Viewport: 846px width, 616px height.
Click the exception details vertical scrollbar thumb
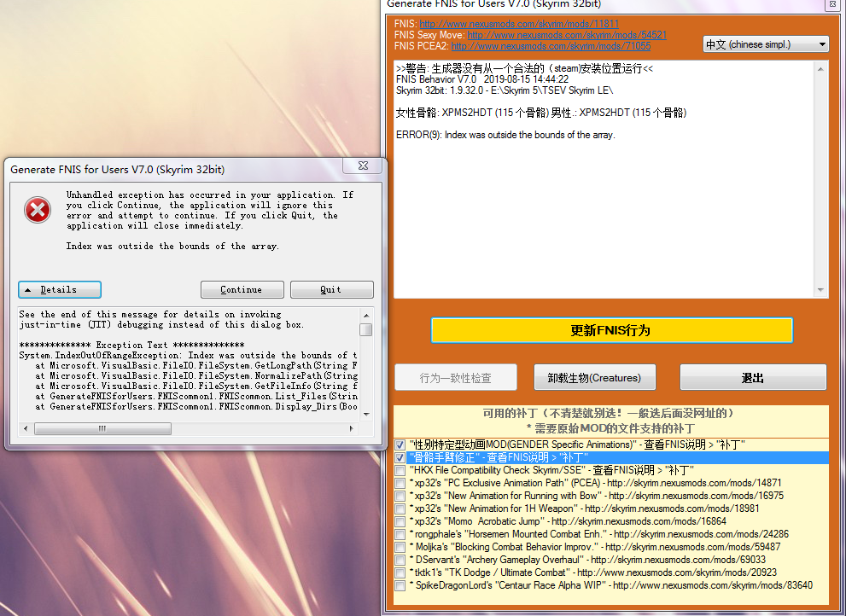click(366, 329)
